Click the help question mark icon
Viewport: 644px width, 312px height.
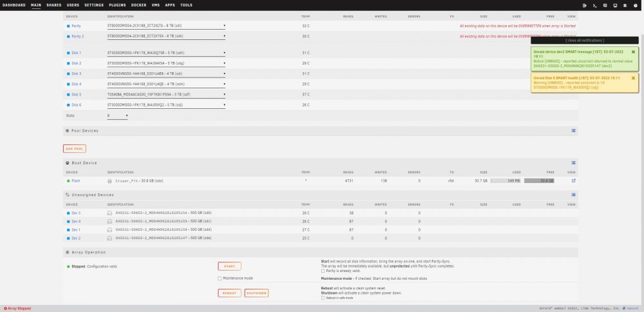tap(636, 5)
